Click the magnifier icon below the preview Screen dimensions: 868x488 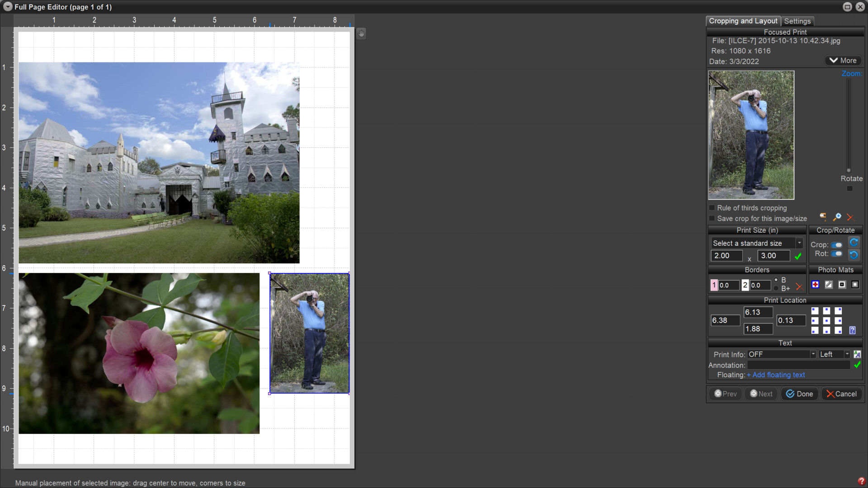tap(837, 217)
